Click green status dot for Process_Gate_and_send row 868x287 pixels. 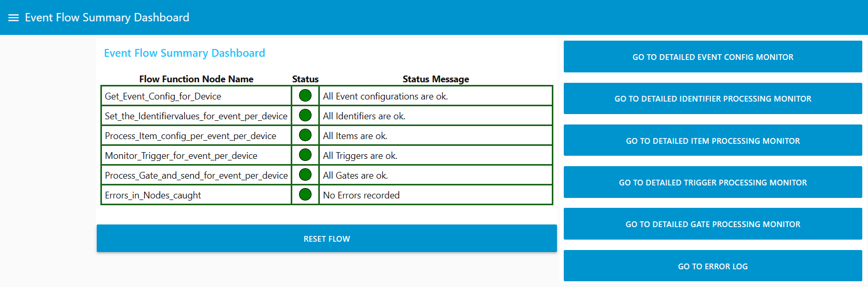[x=305, y=174]
